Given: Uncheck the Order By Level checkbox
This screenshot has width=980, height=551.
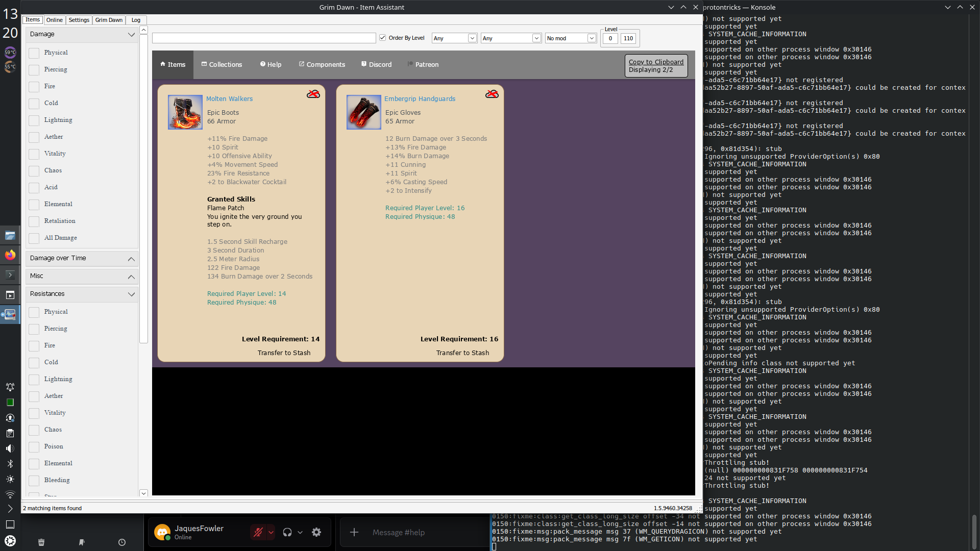Looking at the screenshot, I should [x=382, y=38].
